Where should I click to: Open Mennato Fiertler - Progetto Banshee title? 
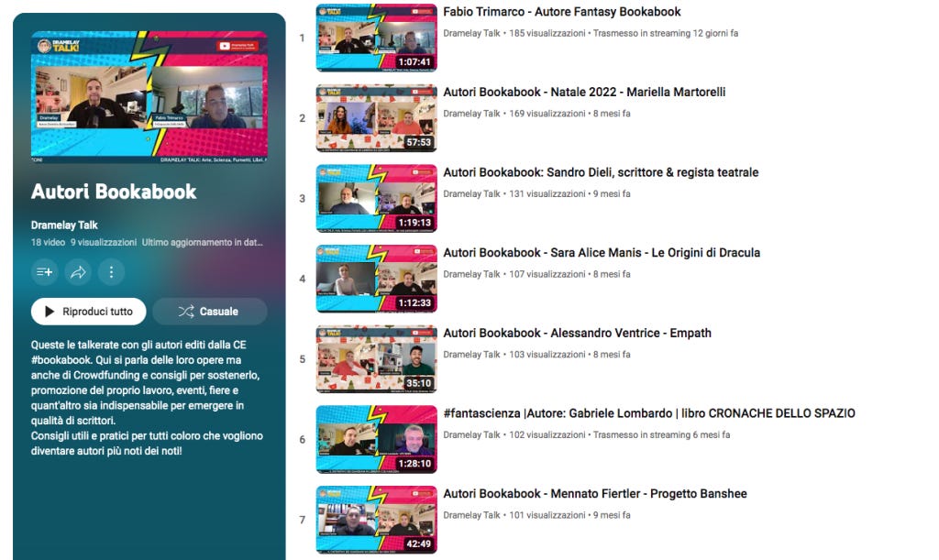(x=594, y=494)
